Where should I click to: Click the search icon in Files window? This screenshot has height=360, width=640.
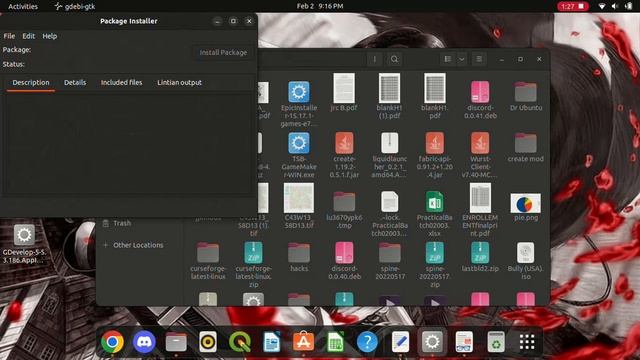[394, 59]
